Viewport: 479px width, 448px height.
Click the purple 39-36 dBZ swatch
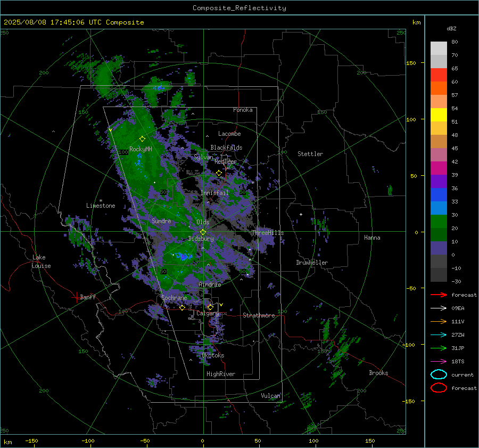click(x=439, y=182)
